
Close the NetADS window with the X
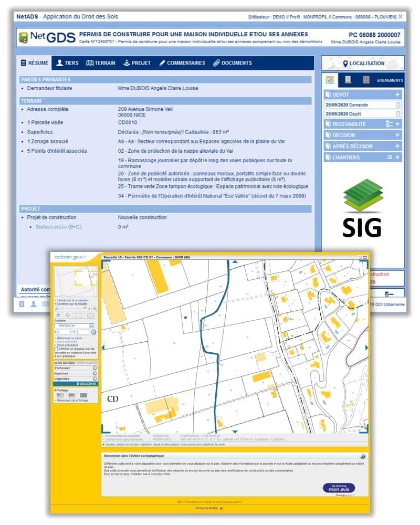(401, 16)
